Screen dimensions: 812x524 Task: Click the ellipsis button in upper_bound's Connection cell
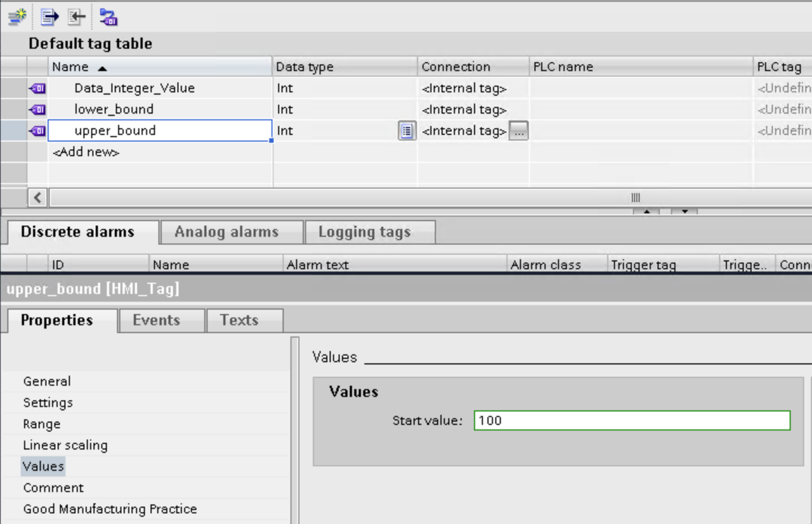(x=518, y=131)
